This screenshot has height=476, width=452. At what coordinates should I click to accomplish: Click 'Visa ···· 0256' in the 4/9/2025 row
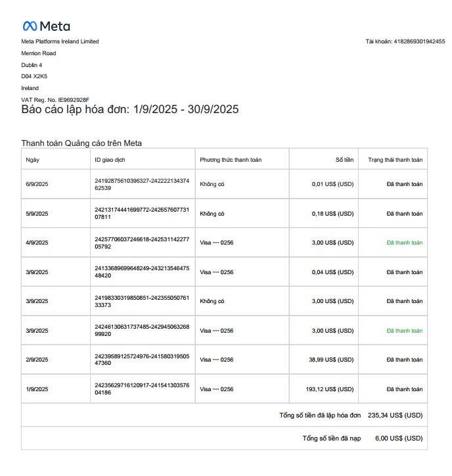(217, 243)
